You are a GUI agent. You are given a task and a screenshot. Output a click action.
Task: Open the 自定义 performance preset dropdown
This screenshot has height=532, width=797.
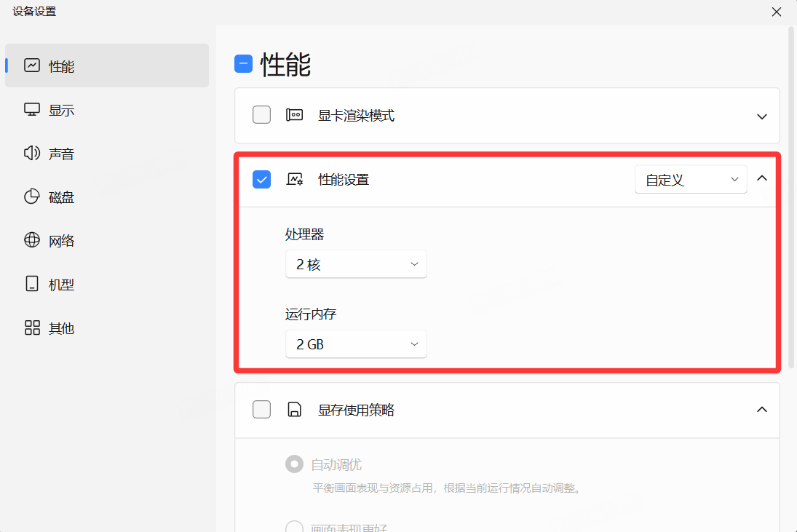tap(690, 180)
